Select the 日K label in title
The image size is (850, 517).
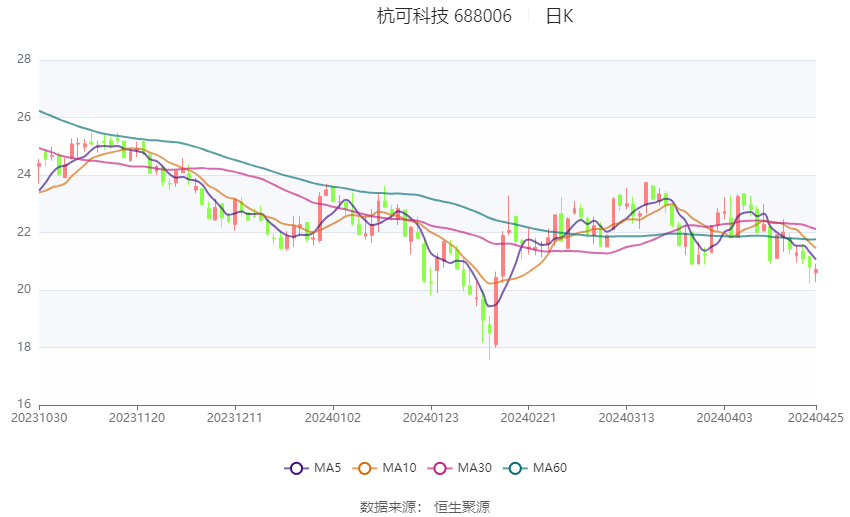tap(559, 16)
